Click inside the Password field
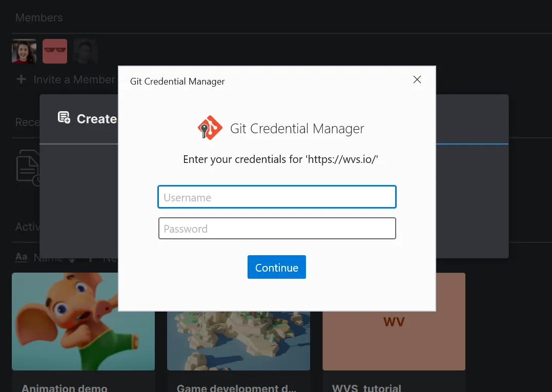This screenshot has width=552, height=392. click(x=277, y=228)
